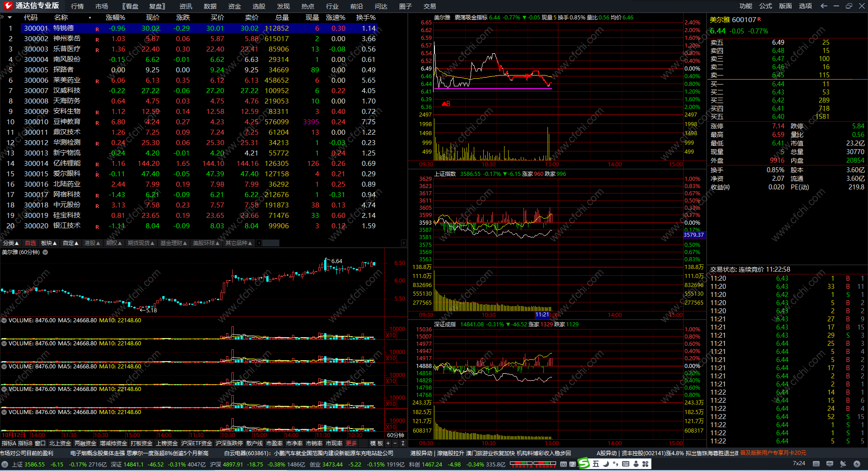
Task: Expand the 港股 tab dropdown
Action: coord(92,243)
